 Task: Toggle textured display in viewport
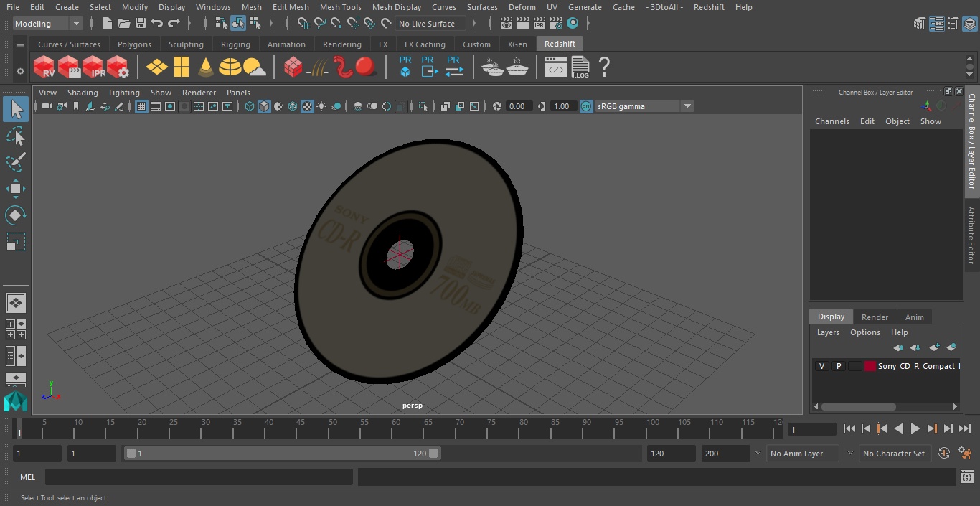pyautogui.click(x=307, y=106)
